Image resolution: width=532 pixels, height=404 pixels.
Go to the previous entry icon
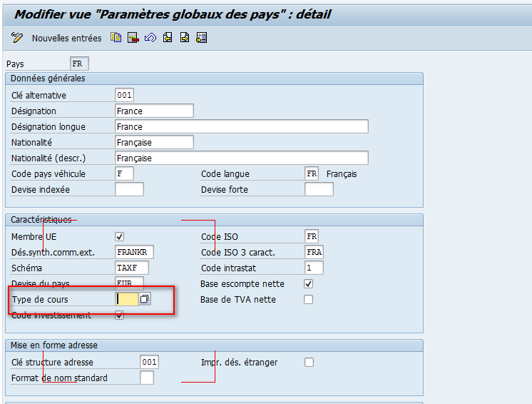click(x=168, y=38)
